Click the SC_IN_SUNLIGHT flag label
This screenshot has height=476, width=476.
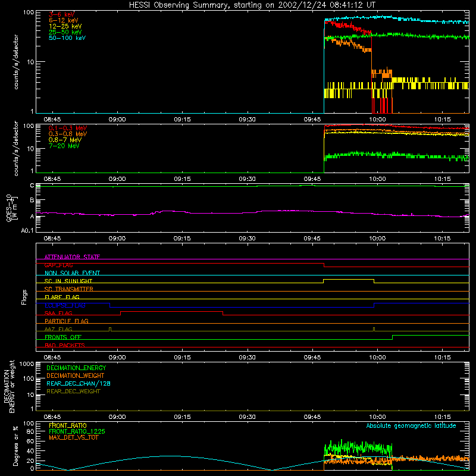(68, 281)
